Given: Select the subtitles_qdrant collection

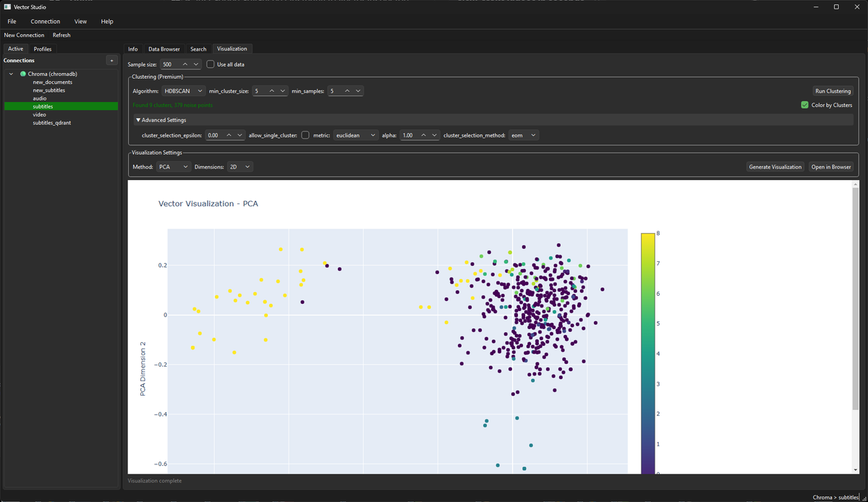Looking at the screenshot, I should click(52, 123).
